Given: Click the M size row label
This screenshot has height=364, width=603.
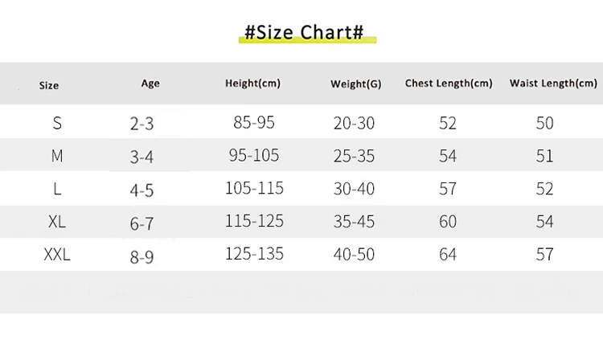Looking at the screenshot, I should (57, 157).
